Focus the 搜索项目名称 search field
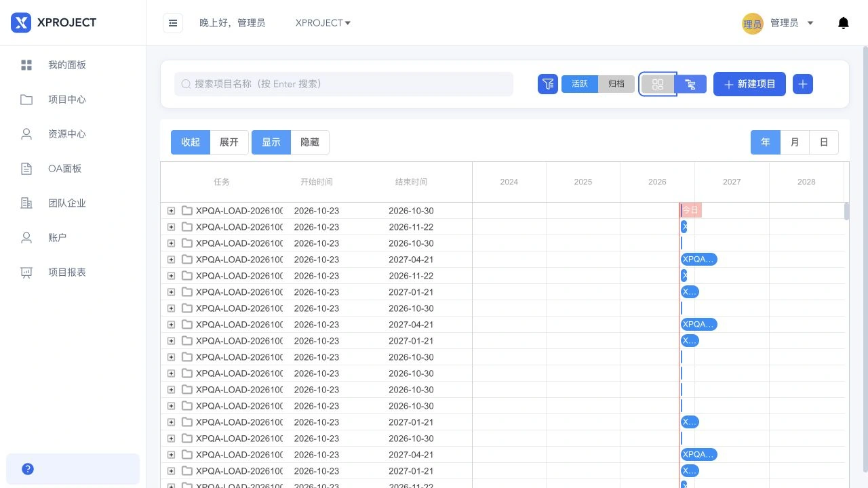Image resolution: width=868 pixels, height=488 pixels. (344, 84)
